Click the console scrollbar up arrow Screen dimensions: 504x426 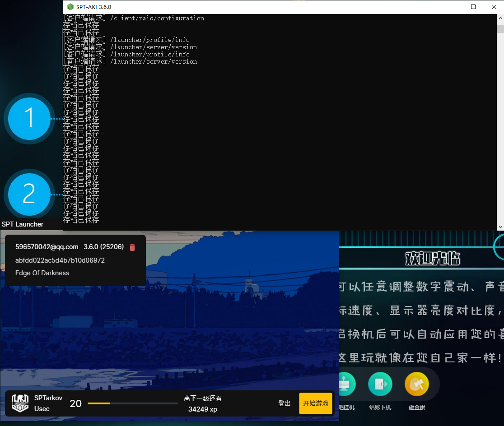500,18
